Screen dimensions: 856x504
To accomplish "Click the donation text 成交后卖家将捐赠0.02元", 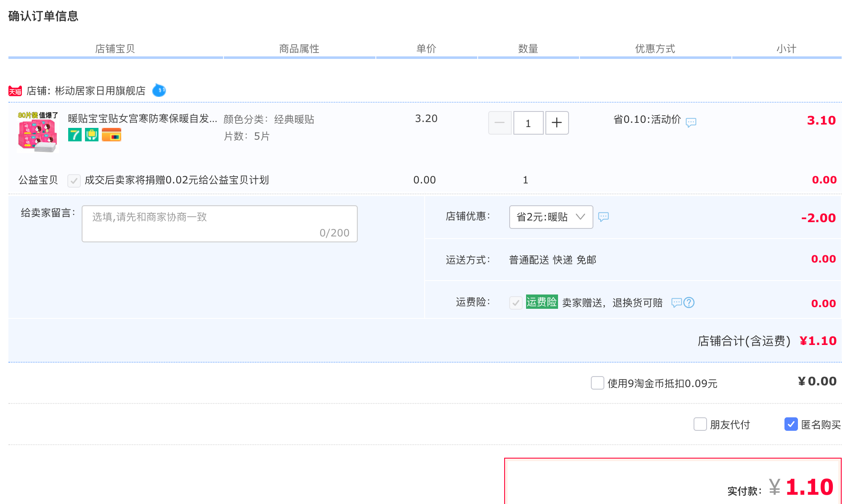I will [x=177, y=180].
